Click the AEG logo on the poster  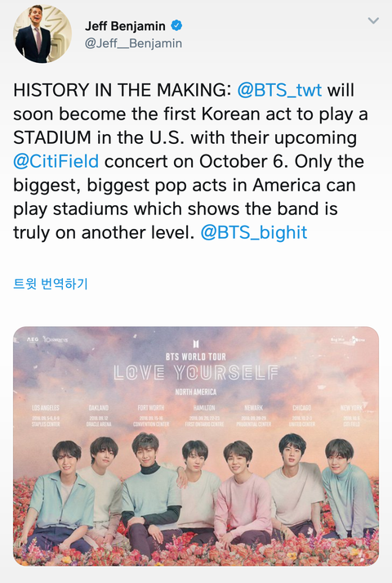[33, 340]
